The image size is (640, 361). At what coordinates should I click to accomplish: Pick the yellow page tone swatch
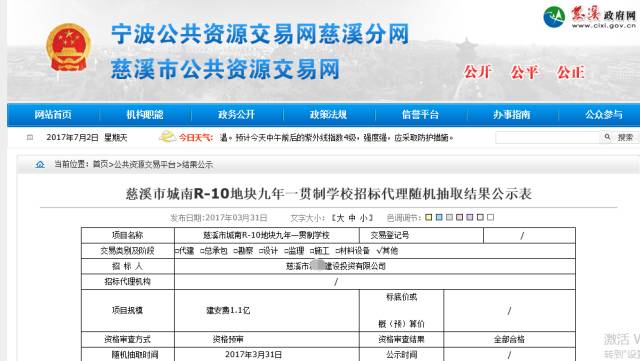[x=429, y=217]
